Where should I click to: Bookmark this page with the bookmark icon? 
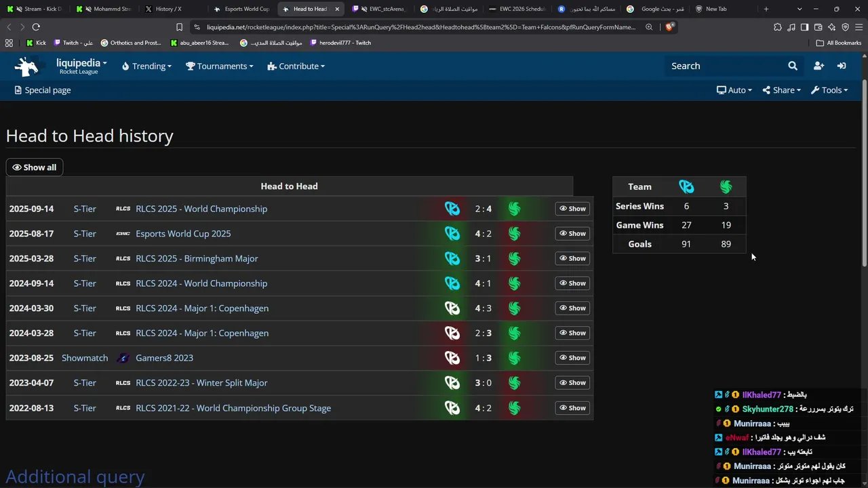(x=179, y=27)
